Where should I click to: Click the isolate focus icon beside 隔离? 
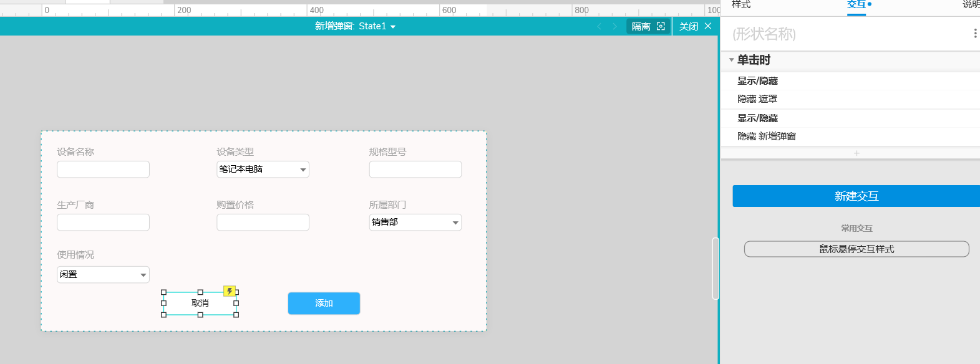click(x=661, y=26)
